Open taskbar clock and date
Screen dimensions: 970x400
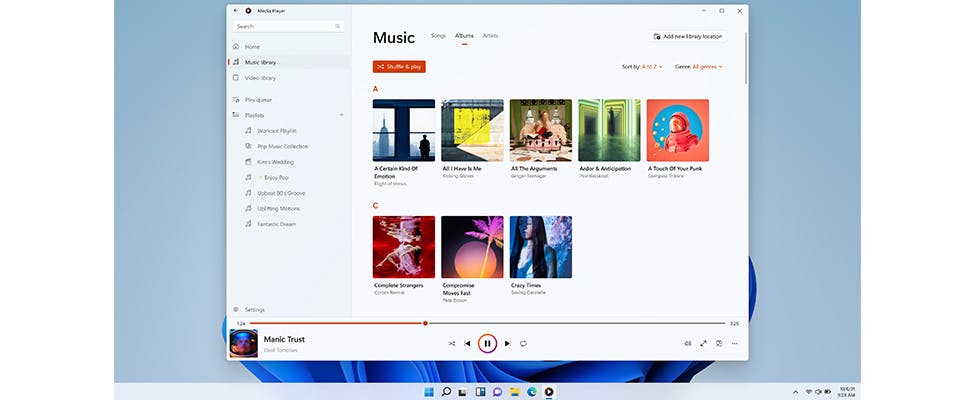(847, 392)
